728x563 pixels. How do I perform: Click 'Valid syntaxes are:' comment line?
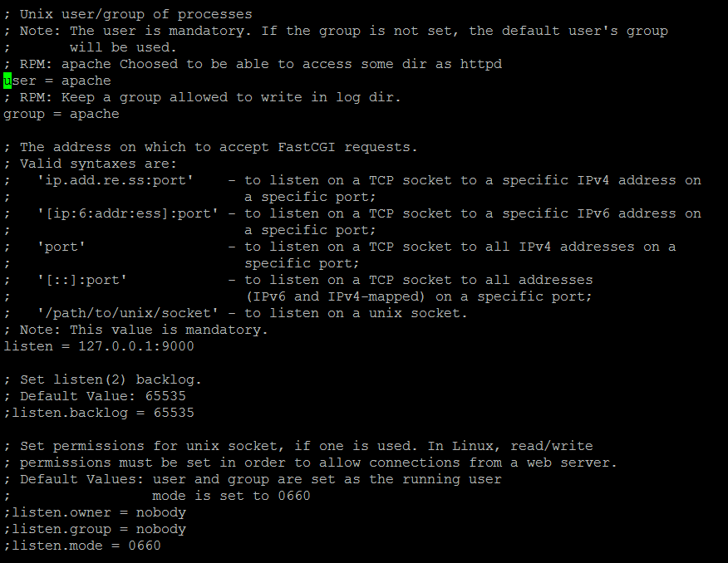tap(98, 164)
